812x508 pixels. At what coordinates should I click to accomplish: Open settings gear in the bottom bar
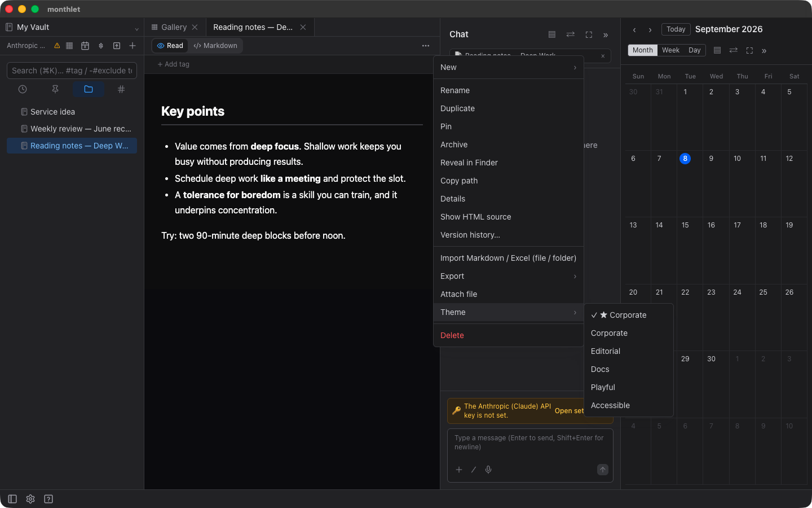[30, 499]
